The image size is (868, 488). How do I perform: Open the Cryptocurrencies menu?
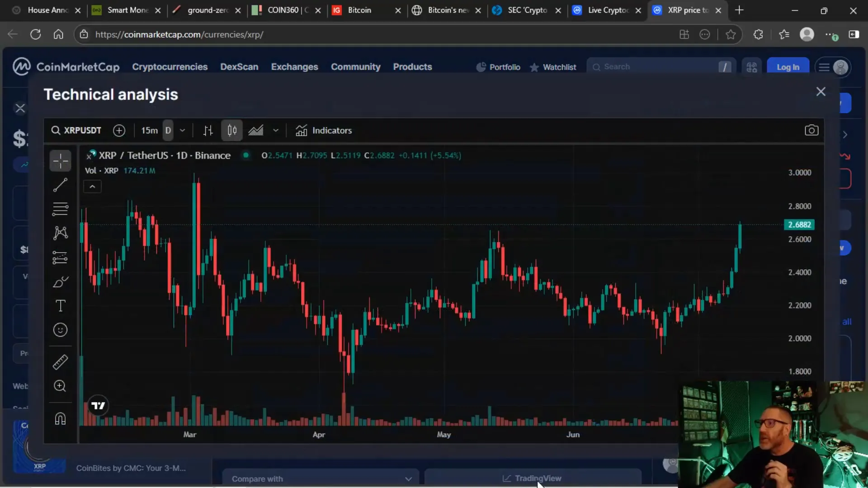170,67
